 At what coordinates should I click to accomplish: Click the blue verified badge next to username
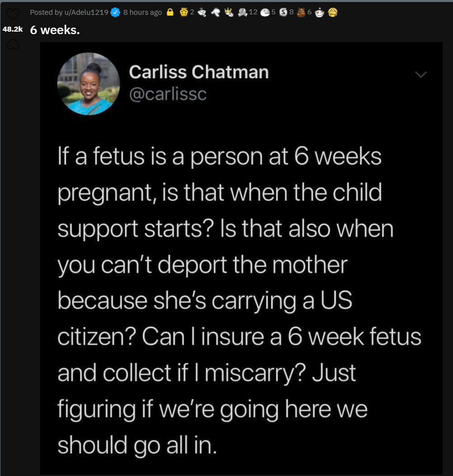(x=115, y=12)
